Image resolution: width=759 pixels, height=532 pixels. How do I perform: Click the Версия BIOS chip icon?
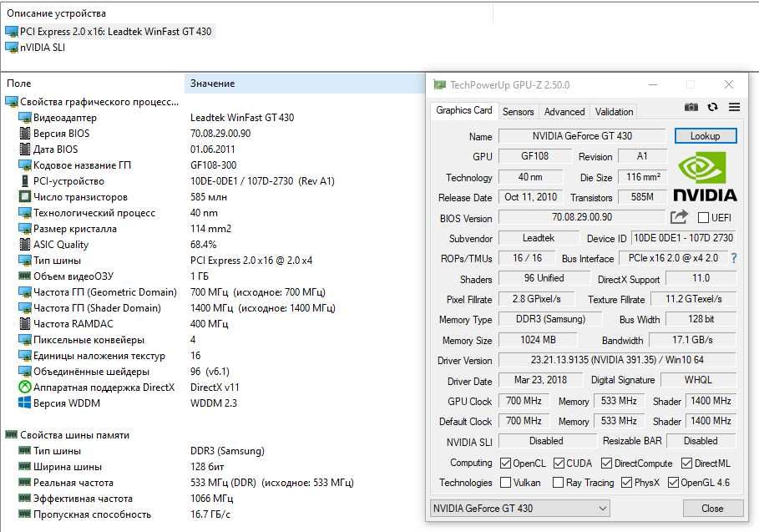(25, 133)
